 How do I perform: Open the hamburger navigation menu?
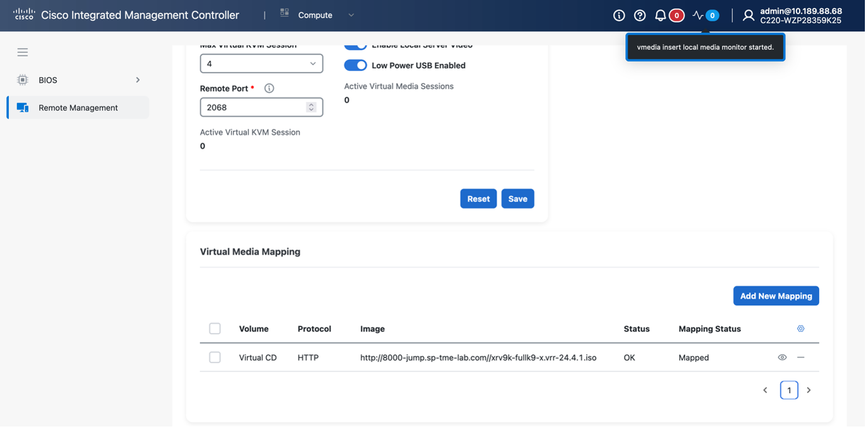[23, 52]
